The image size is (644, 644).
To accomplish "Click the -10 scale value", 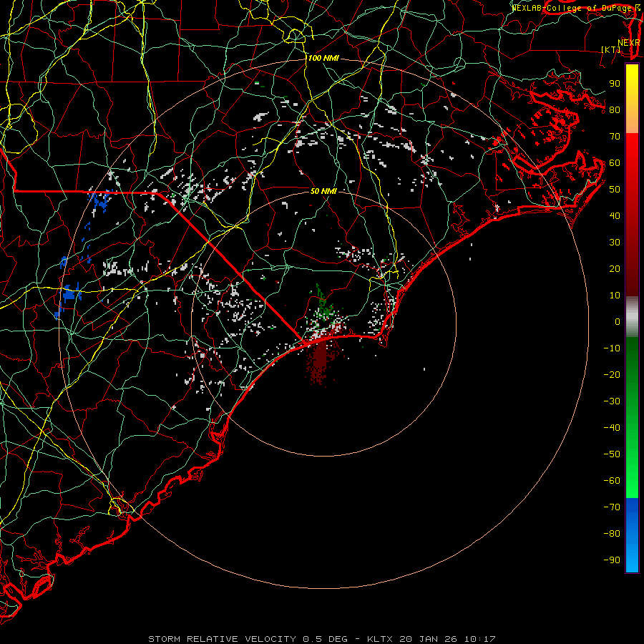I will (x=612, y=348).
